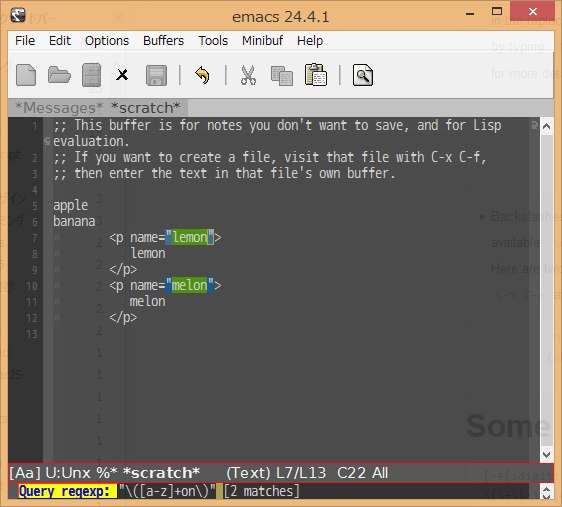
Task: Open the File menu
Action: tap(25, 40)
